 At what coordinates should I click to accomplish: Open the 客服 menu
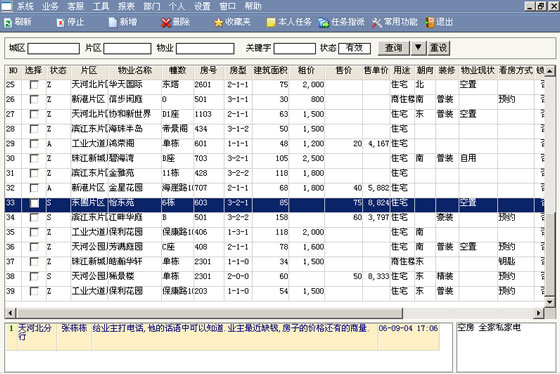76,6
